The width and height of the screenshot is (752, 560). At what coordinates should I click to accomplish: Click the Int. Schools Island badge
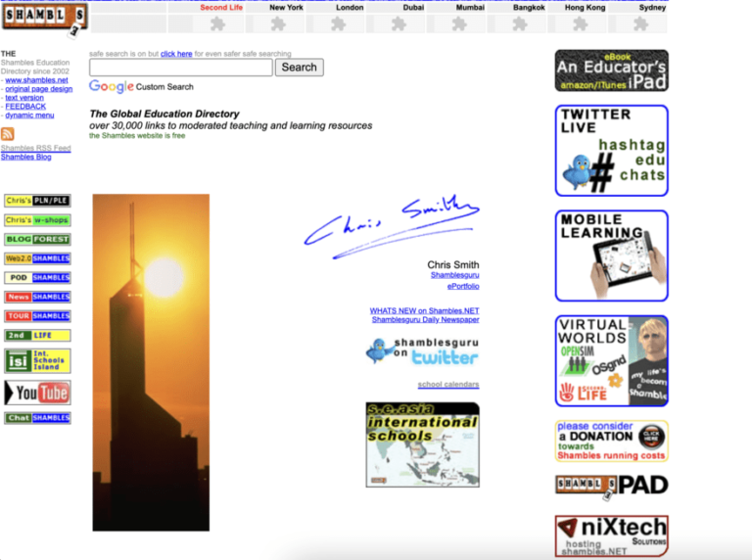coord(37,361)
